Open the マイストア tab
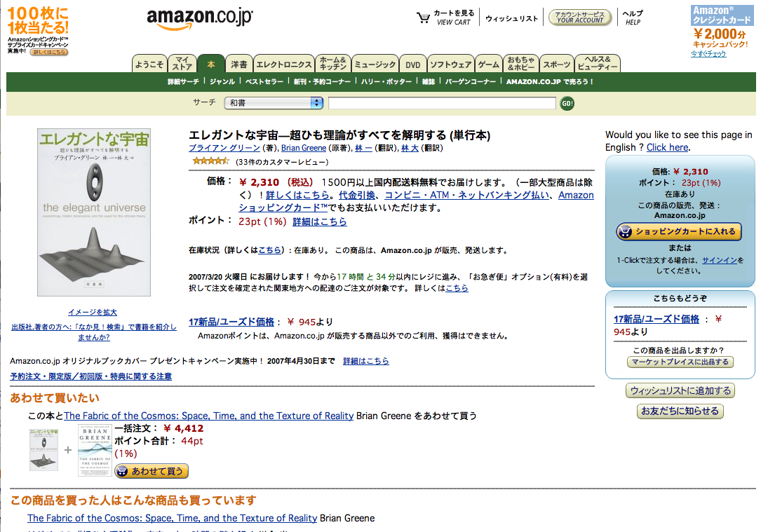This screenshot has width=761, height=532. [182, 64]
